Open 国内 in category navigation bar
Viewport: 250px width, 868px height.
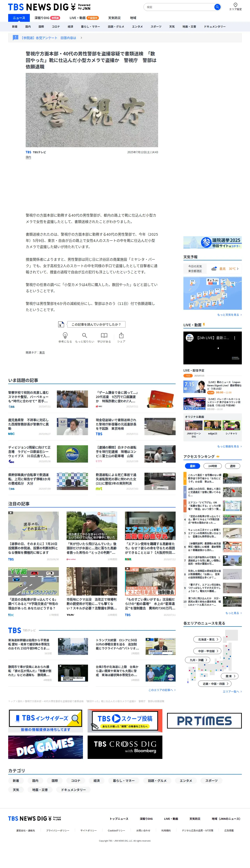[x=28, y=27]
